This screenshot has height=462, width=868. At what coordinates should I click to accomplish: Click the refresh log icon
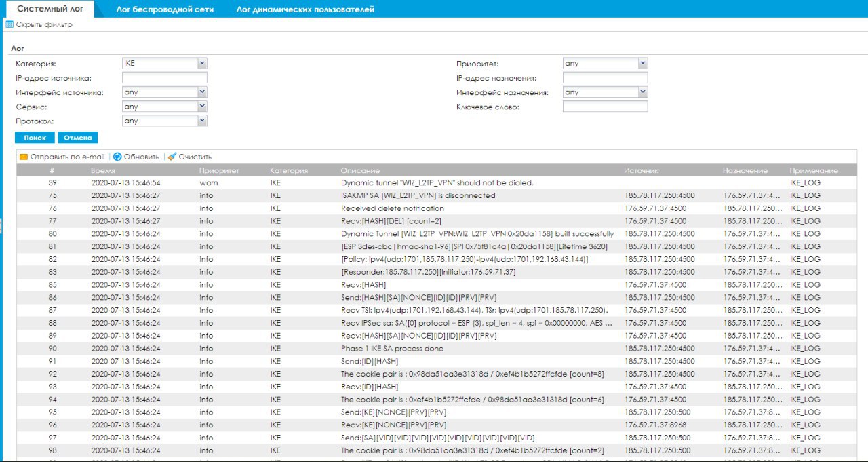click(117, 157)
